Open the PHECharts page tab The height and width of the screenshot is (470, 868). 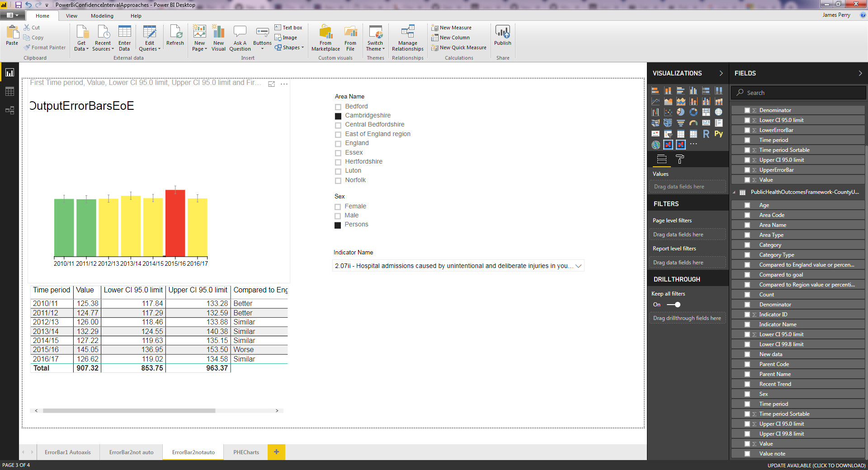tap(245, 452)
